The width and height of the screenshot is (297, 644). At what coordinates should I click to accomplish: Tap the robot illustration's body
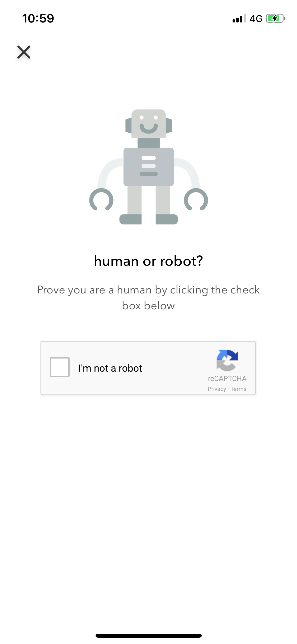pos(149,167)
